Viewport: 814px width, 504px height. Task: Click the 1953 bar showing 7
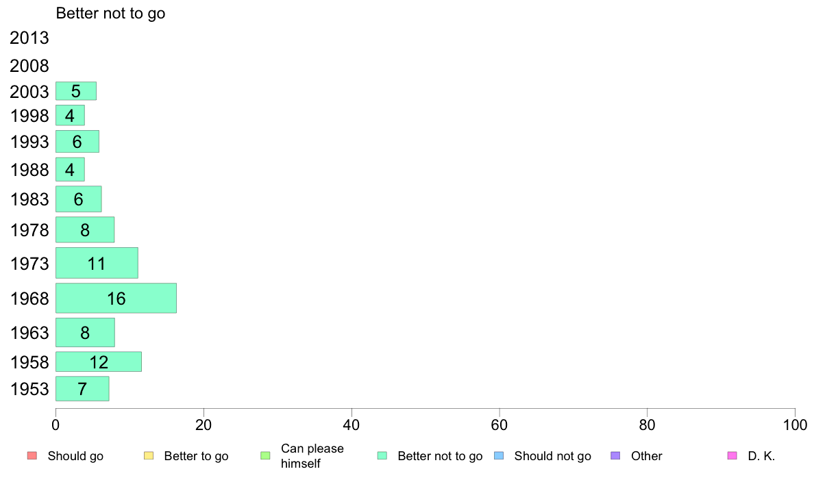click(82, 389)
